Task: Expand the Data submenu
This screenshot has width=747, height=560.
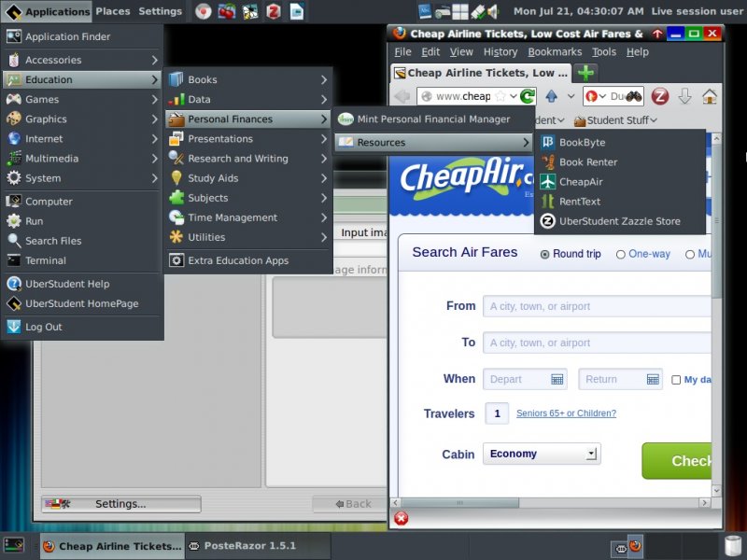Action: click(x=248, y=100)
